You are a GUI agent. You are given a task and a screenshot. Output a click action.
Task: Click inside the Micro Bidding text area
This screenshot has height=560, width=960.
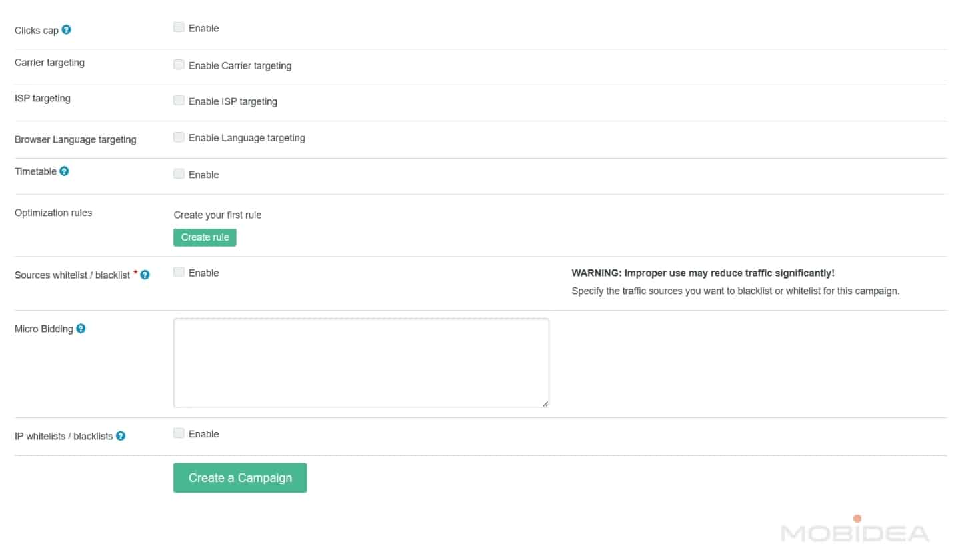(361, 363)
